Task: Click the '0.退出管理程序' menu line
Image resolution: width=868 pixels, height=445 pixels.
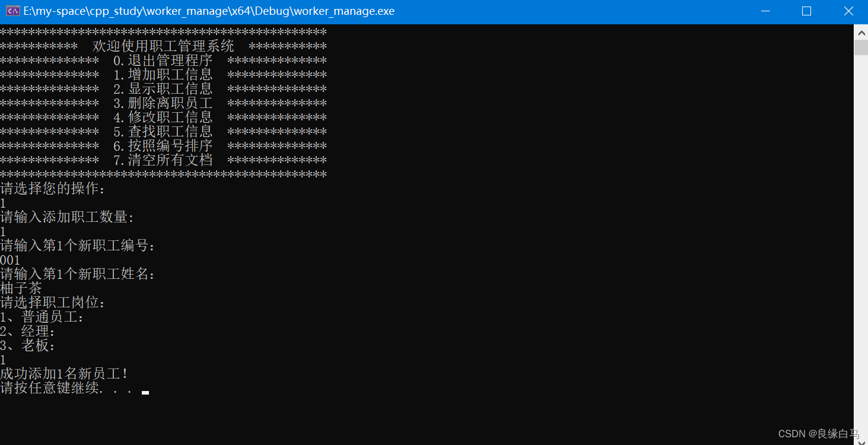Action: coord(163,61)
